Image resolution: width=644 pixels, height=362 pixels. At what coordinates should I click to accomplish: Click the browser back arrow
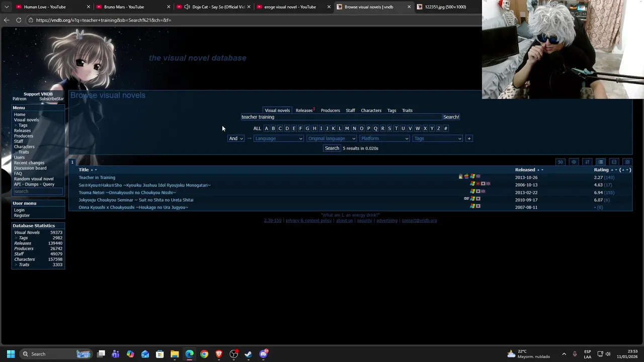[x=7, y=20]
